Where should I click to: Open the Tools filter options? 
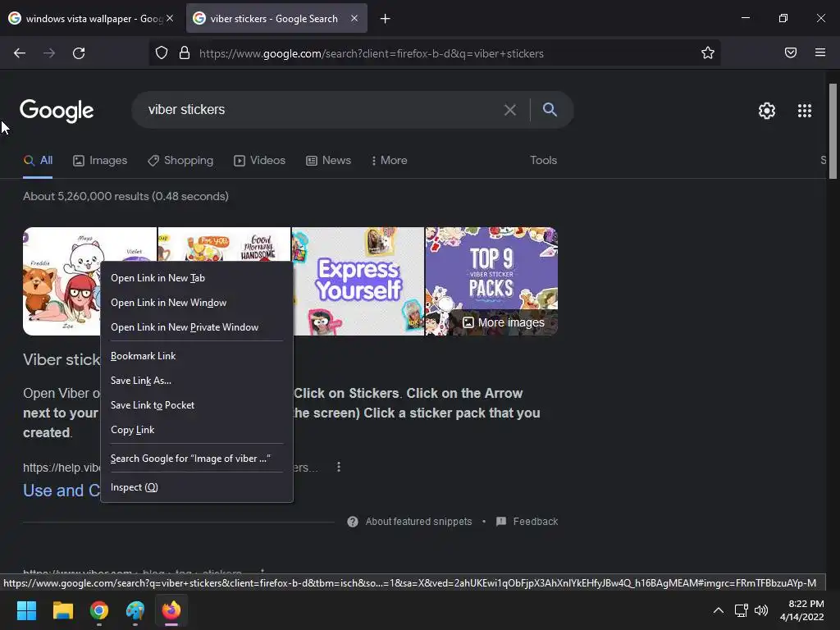click(x=543, y=160)
